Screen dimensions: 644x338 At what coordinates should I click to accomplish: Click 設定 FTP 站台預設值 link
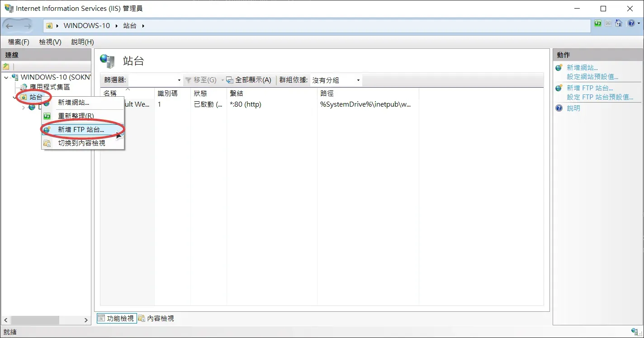coord(600,97)
